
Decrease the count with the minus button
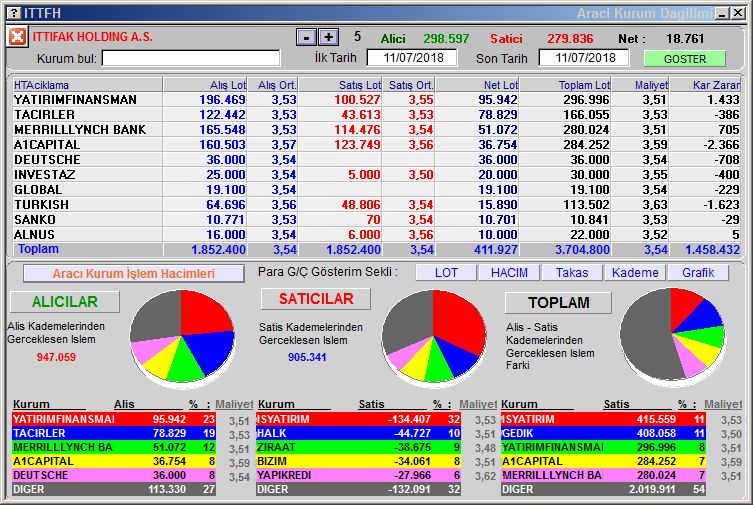pyautogui.click(x=306, y=37)
